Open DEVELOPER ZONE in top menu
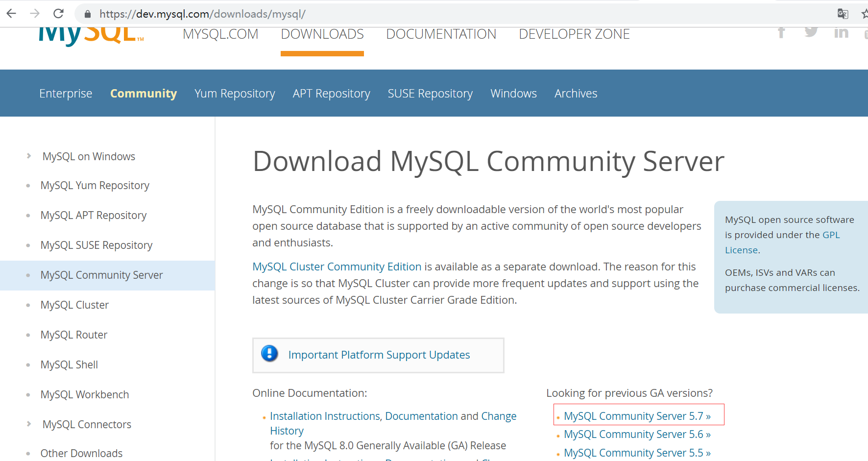The width and height of the screenshot is (868, 461). (x=574, y=34)
